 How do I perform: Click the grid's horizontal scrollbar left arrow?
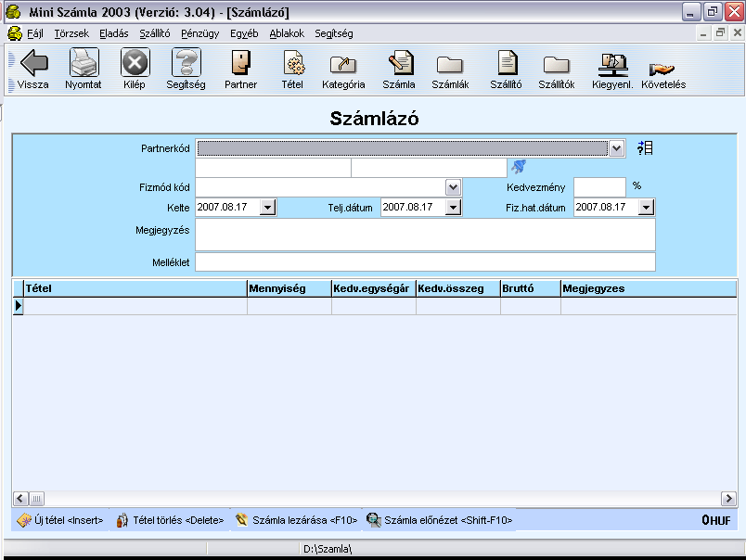(x=20, y=499)
